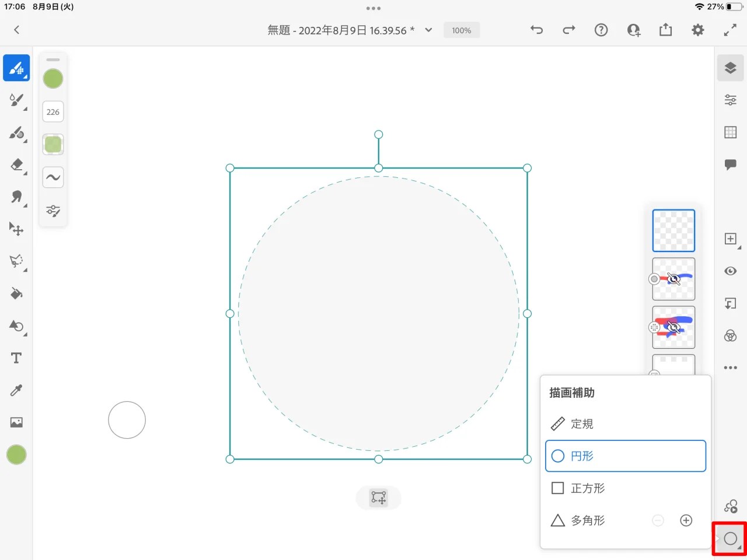747x560 pixels.
Task: Increase polygon sides with plus stepper
Action: (686, 520)
